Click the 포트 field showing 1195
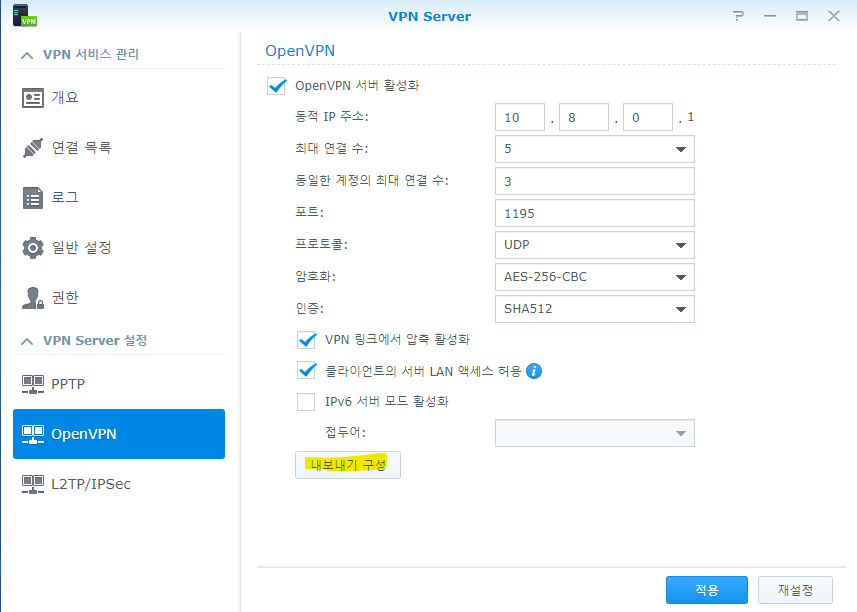Viewport: 857px width, 612px height. (595, 213)
